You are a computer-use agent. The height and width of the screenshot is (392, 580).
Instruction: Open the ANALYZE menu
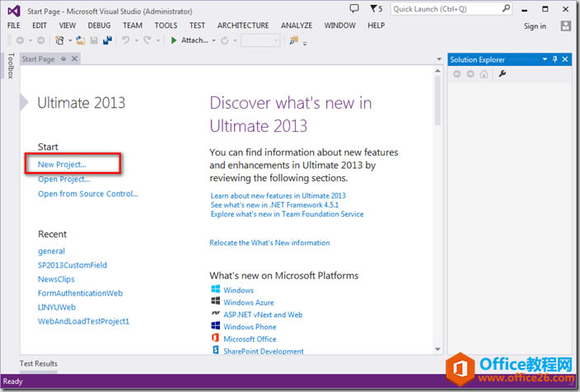[297, 26]
